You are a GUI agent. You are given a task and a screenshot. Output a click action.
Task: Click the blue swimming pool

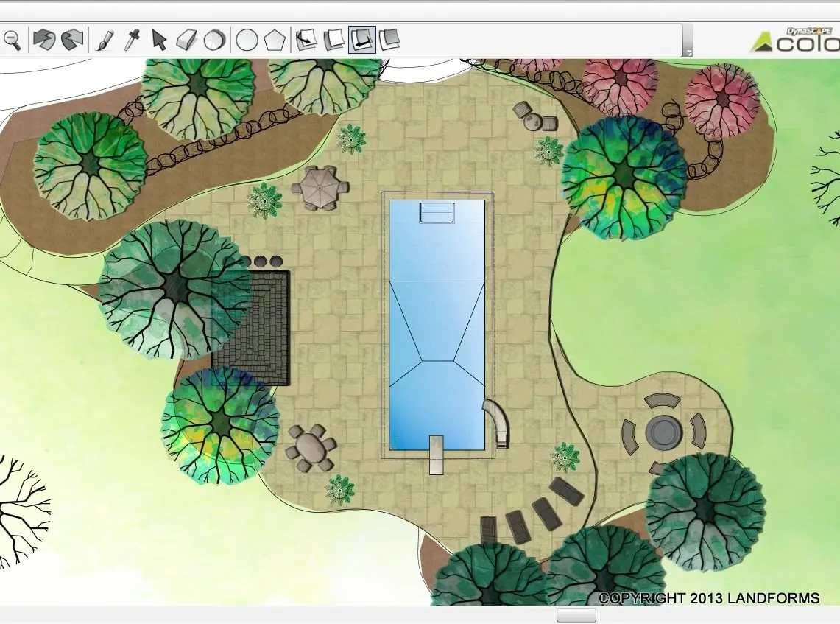pyautogui.click(x=437, y=325)
